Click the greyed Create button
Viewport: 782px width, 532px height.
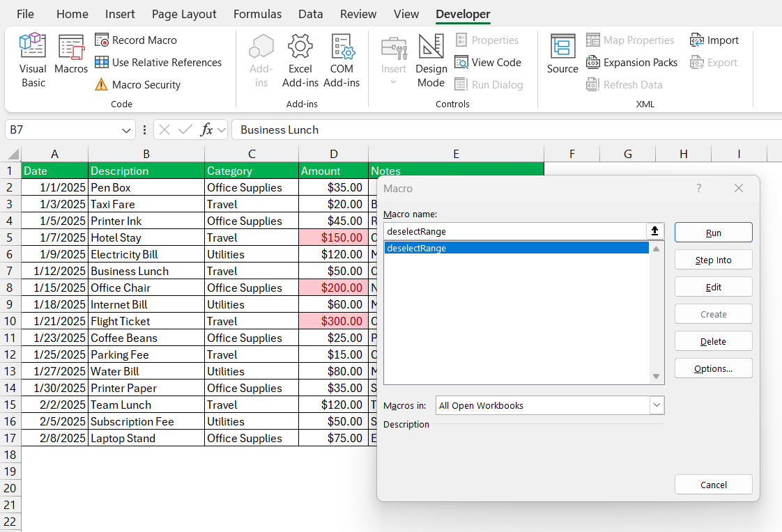pos(713,314)
